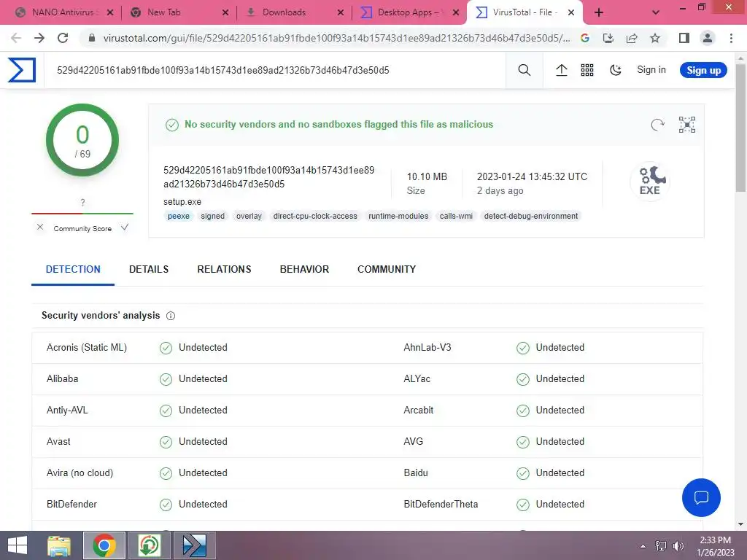Click the overlay tag
The height and width of the screenshot is (560, 747).
(x=249, y=216)
